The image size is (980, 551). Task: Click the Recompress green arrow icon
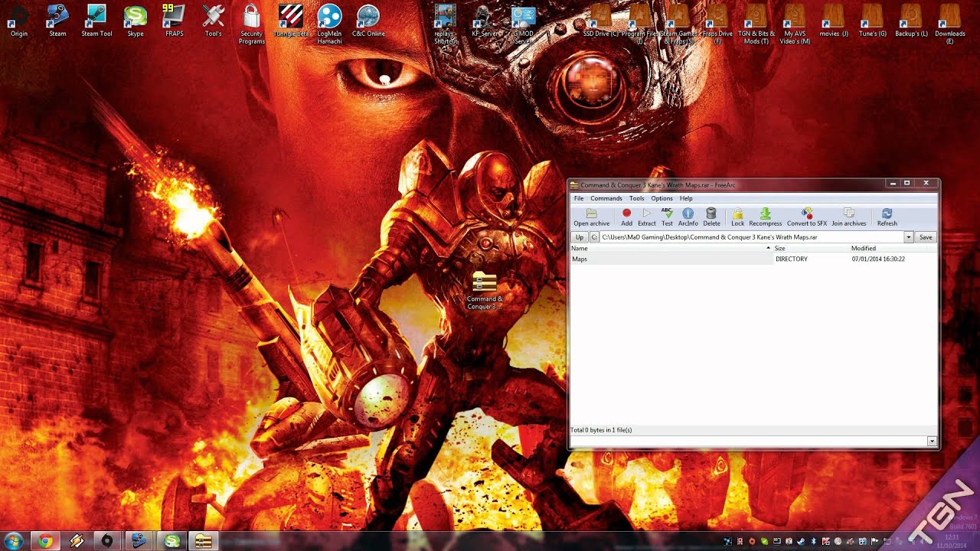tap(765, 217)
